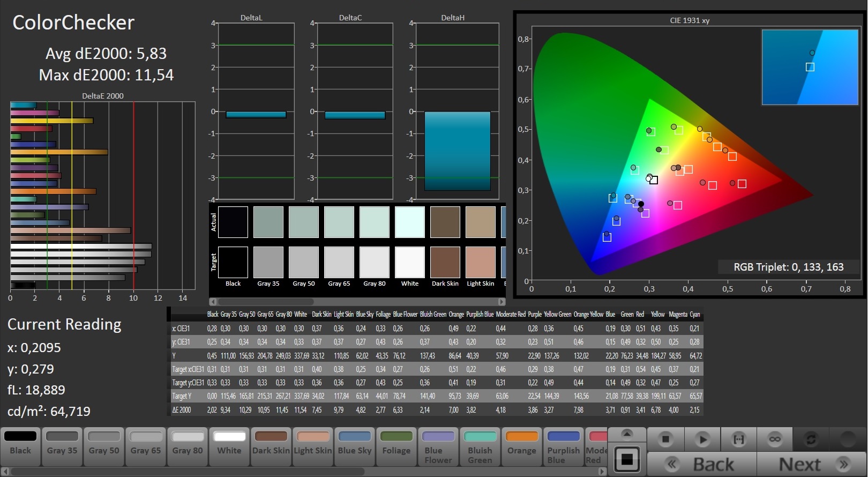Click the Light Skin target swatch
The height and width of the screenshot is (477, 868).
(481, 262)
